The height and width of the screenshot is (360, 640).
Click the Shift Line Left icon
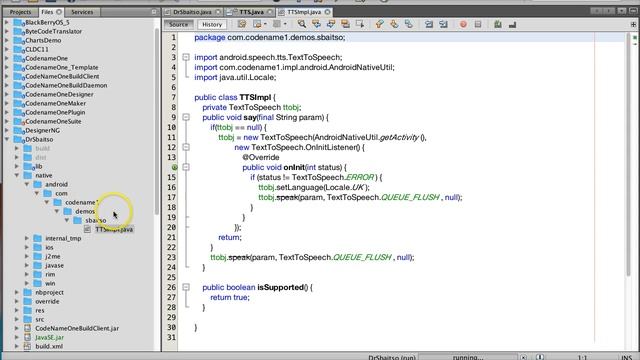pyautogui.click(x=429, y=24)
